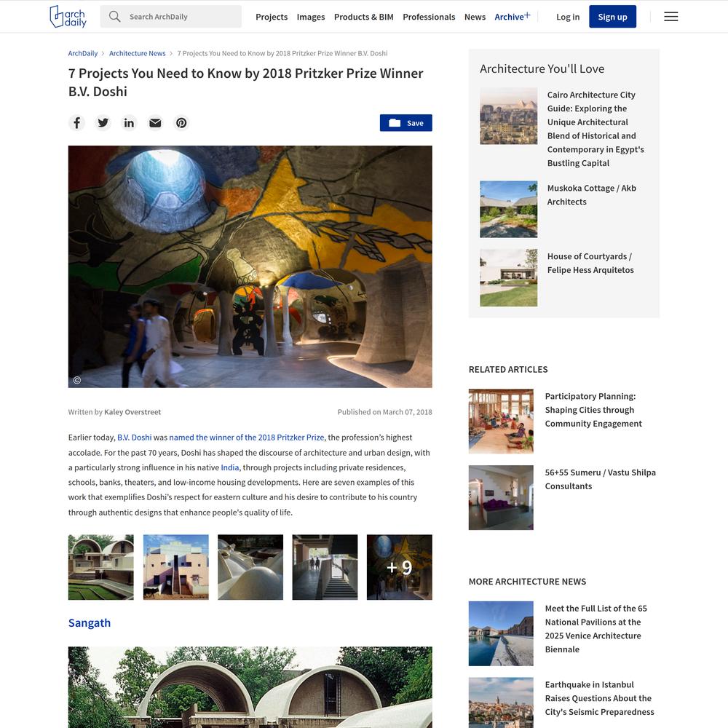Open the +9 gallery thumbnail
Screen dimensions: 728x728
[399, 567]
